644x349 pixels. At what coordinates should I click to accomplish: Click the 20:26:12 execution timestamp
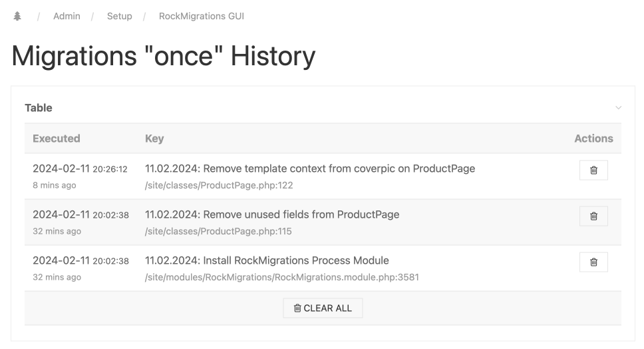tap(110, 169)
